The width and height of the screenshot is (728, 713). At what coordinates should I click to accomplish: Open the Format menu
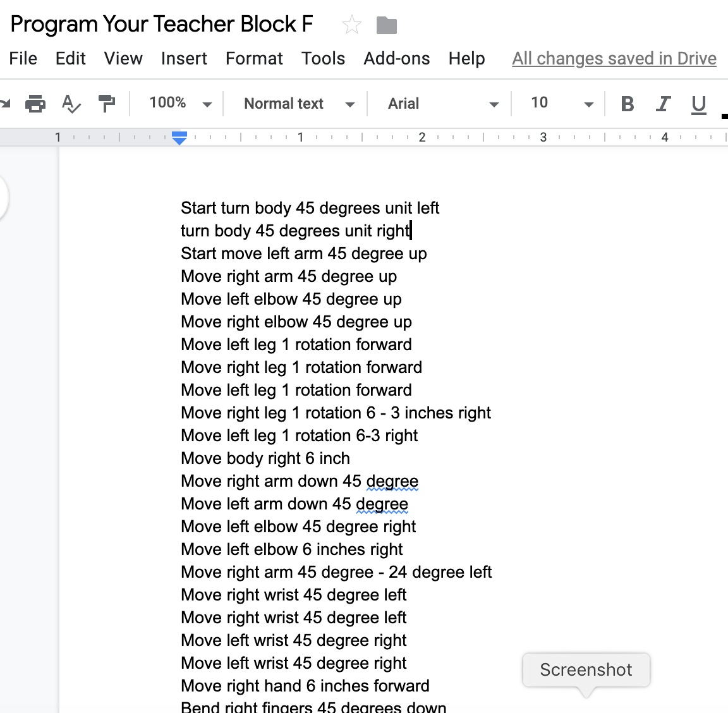click(253, 58)
